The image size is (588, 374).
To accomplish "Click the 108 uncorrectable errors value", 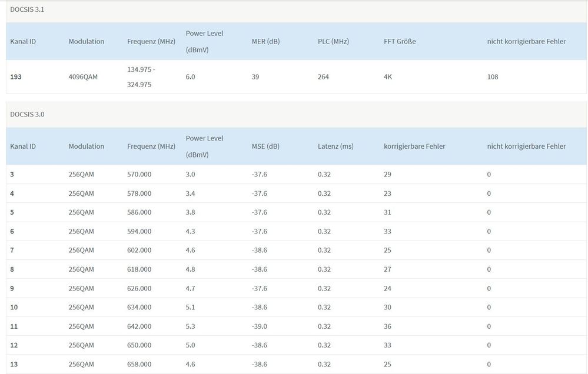I will click(x=493, y=77).
